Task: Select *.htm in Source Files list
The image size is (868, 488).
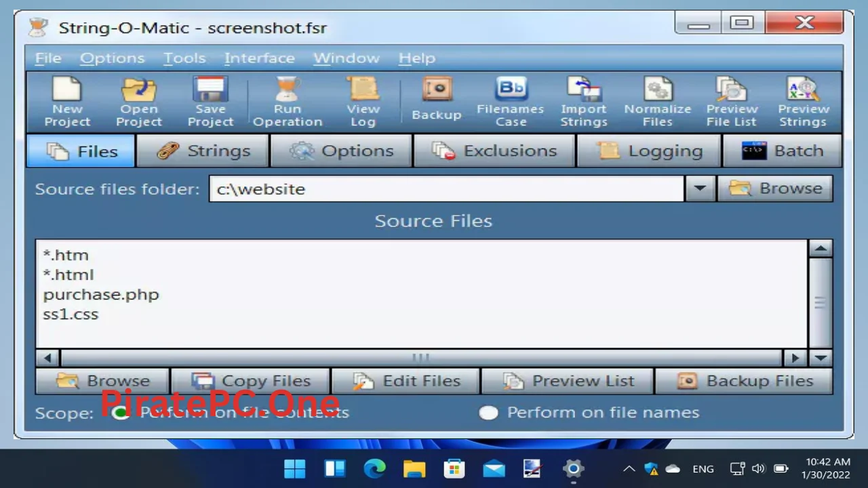Action: point(66,255)
